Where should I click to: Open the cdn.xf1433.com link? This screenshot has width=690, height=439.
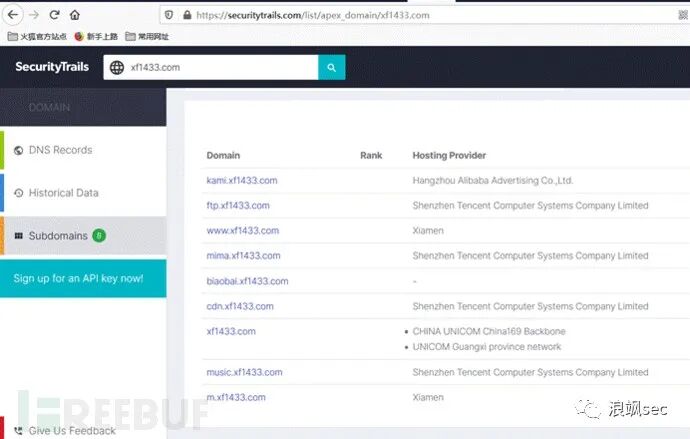(x=240, y=306)
